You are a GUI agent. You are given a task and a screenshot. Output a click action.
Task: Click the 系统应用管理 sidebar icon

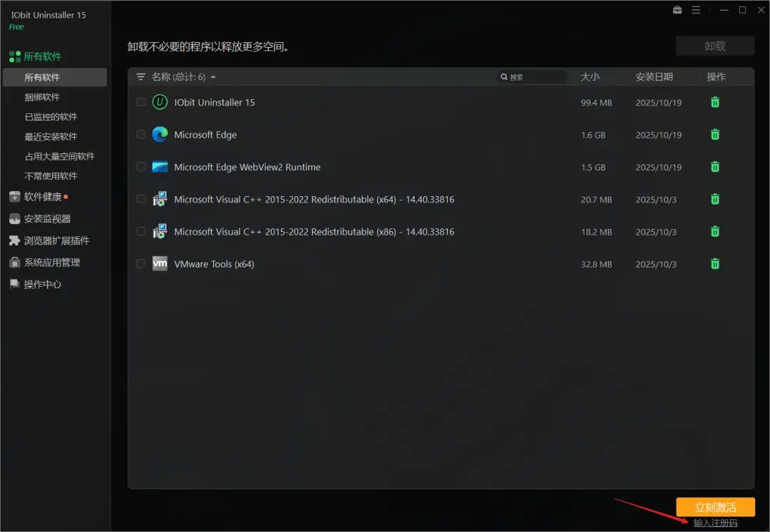(15, 262)
